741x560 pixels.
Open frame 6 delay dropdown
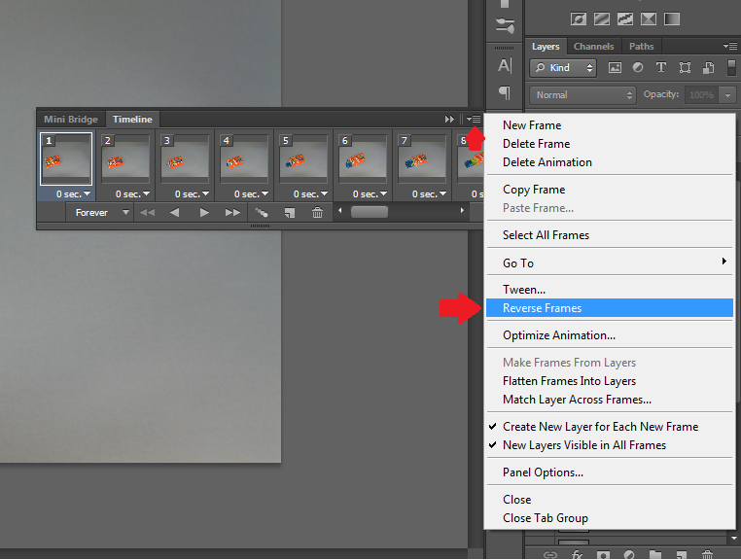pos(370,193)
